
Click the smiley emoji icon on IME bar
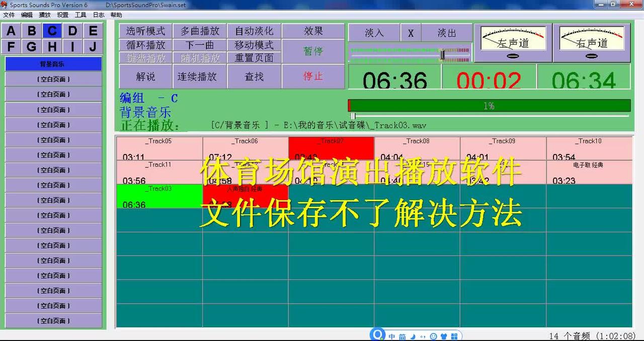click(434, 335)
